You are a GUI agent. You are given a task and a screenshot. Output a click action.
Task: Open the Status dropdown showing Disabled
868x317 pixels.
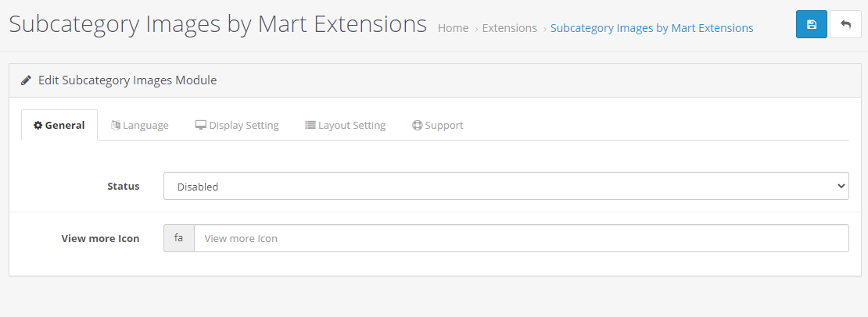[x=506, y=186]
